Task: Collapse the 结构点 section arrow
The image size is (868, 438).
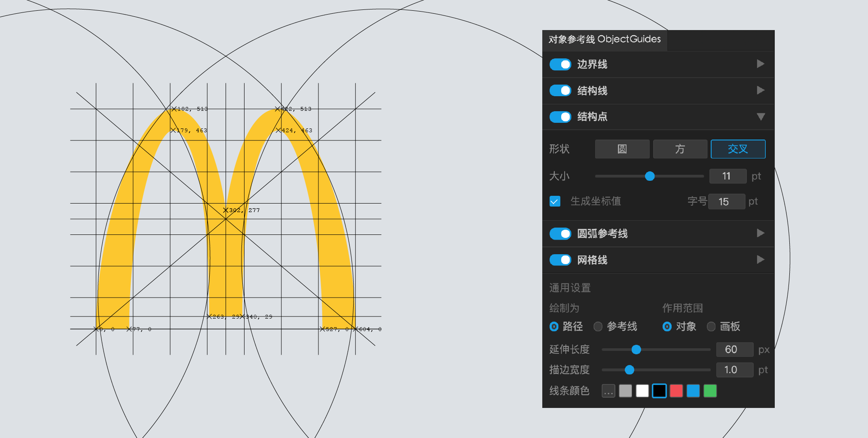Action: [x=761, y=117]
